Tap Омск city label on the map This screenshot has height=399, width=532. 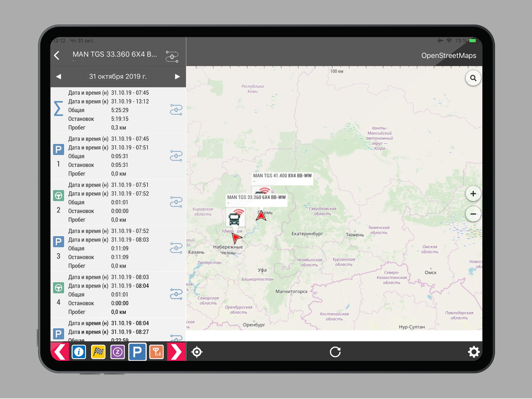coord(431,272)
